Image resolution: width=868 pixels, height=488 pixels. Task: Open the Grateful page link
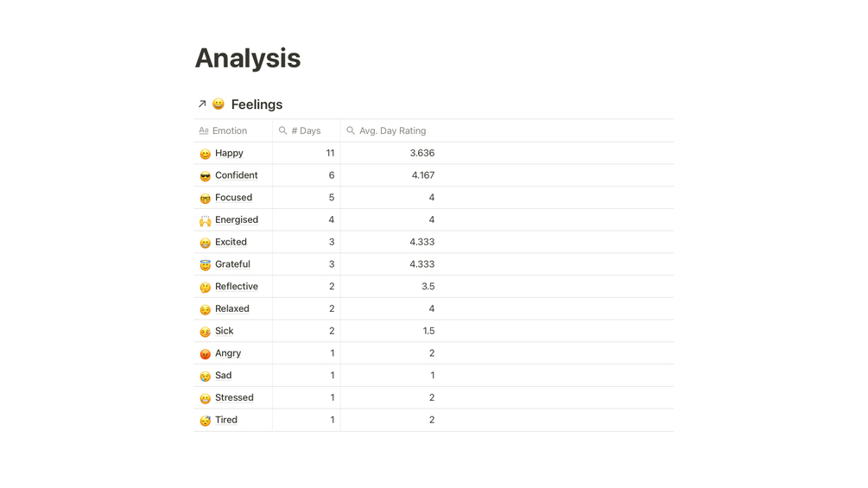tap(232, 264)
